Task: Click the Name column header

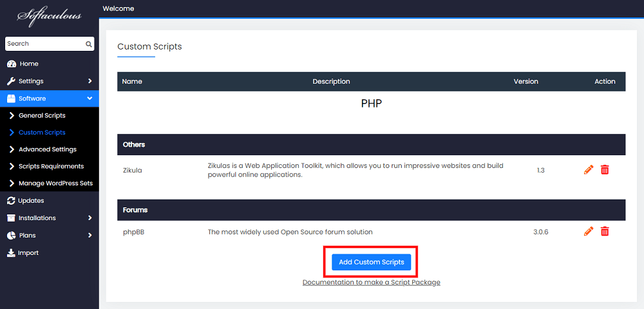Action: pyautogui.click(x=132, y=82)
